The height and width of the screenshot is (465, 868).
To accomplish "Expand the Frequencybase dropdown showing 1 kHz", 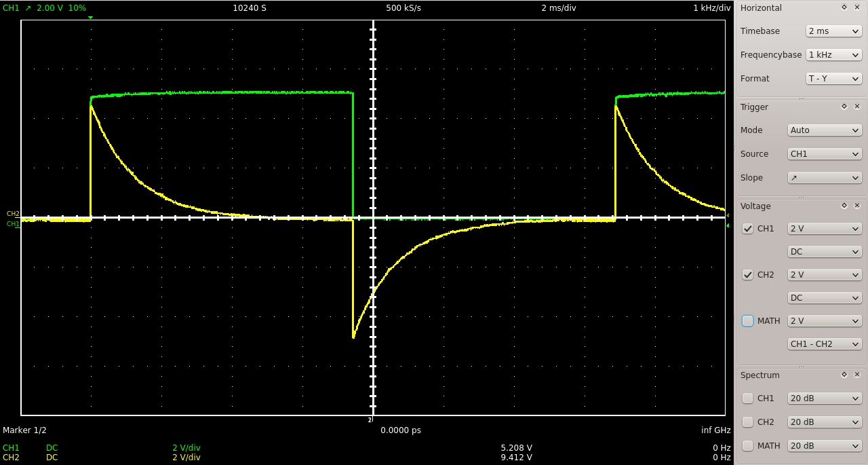I will point(833,55).
